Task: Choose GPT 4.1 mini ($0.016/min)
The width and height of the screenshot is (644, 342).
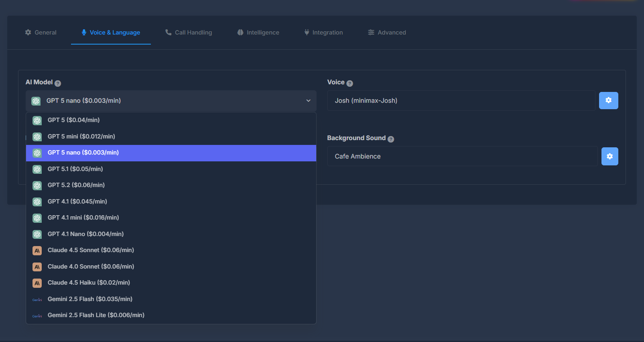Action: pos(171,218)
